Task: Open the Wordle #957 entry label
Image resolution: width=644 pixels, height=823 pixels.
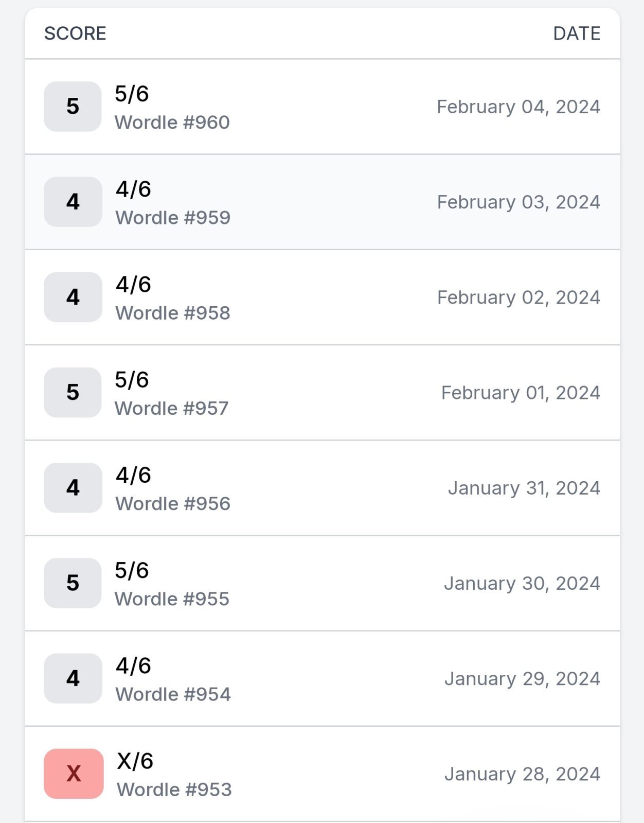Action: (x=172, y=408)
